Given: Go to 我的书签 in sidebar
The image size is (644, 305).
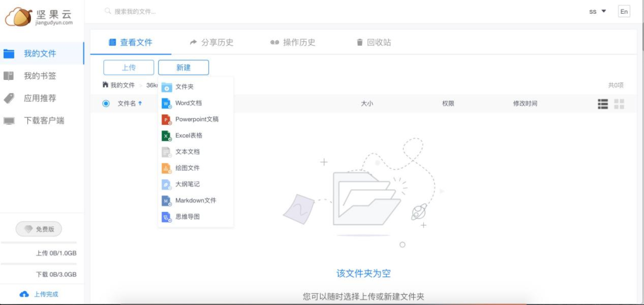Looking at the screenshot, I should [x=42, y=76].
